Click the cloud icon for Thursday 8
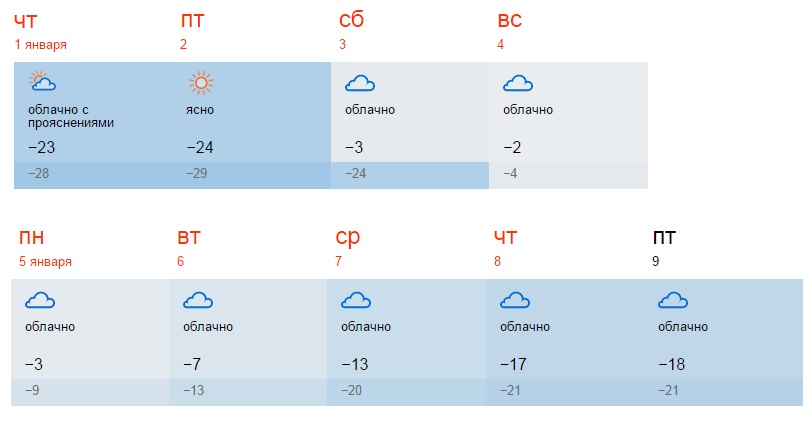Image resolution: width=811 pixels, height=422 pixels. click(513, 299)
